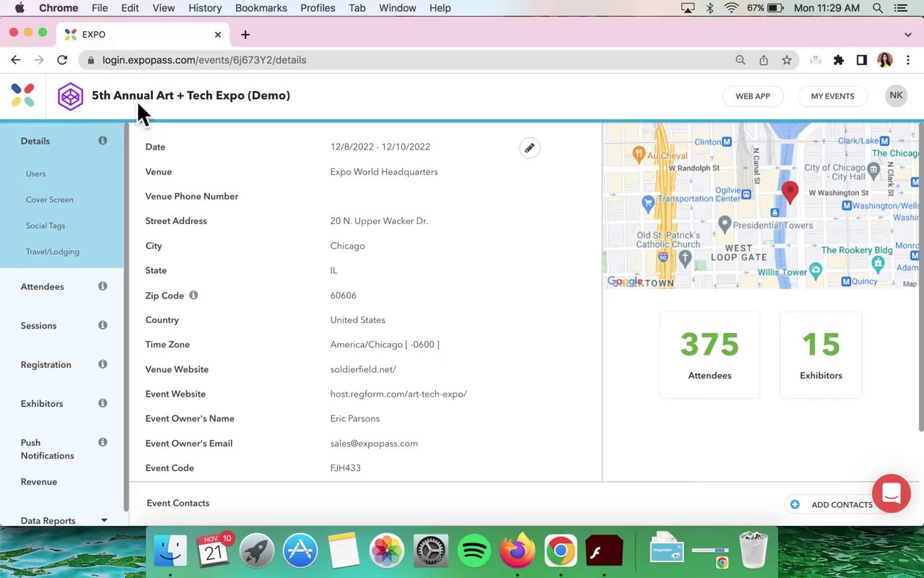Click the Expo Pass colorful logo

[x=22, y=95]
